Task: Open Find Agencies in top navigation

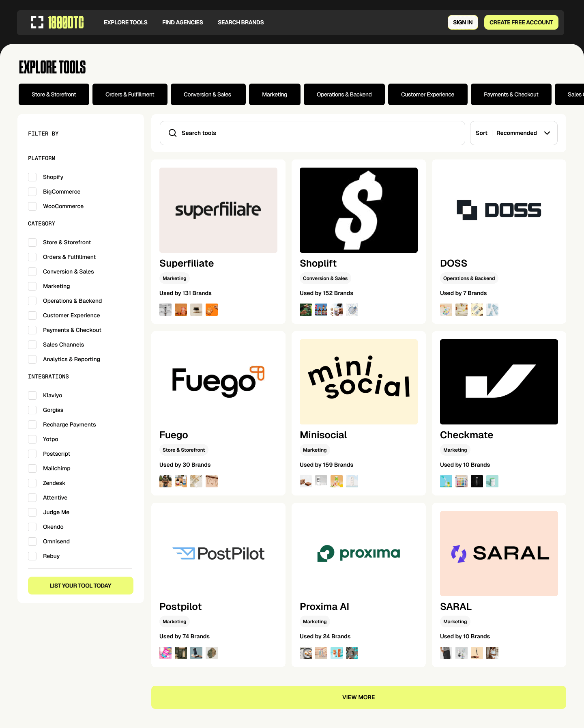Action: [x=182, y=22]
